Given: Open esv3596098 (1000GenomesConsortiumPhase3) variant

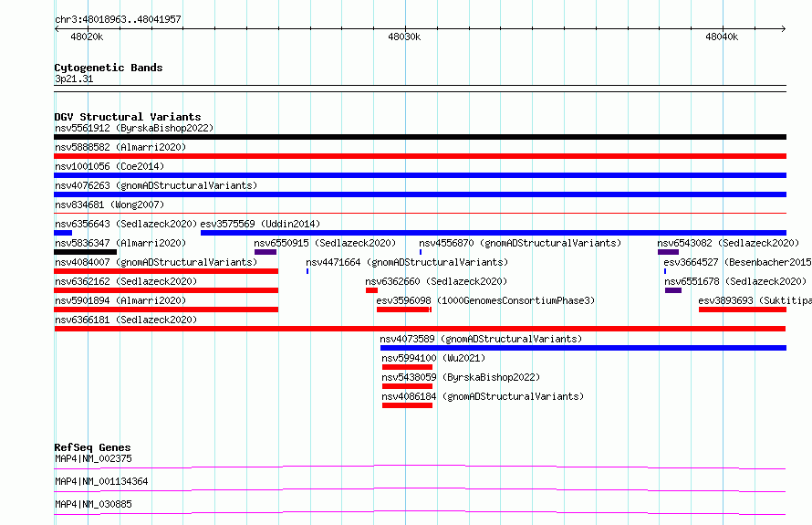Looking at the screenshot, I should (x=485, y=300).
